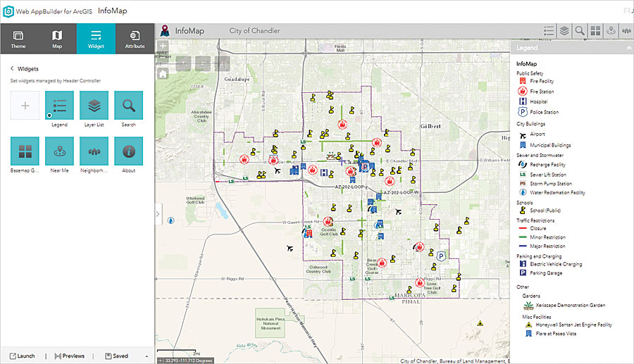Image resolution: width=634 pixels, height=364 pixels.
Task: Click Parking Garage legend entry
Action: [x=540, y=272]
